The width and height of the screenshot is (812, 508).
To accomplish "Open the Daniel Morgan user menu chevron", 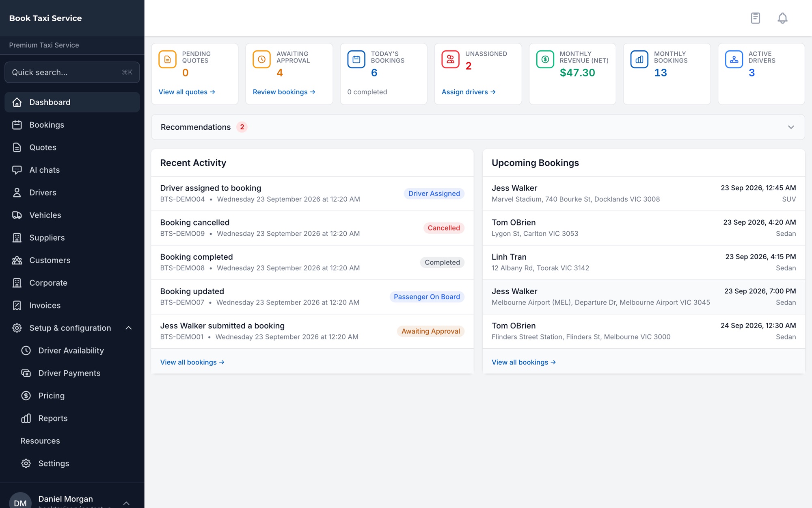I will point(126,503).
